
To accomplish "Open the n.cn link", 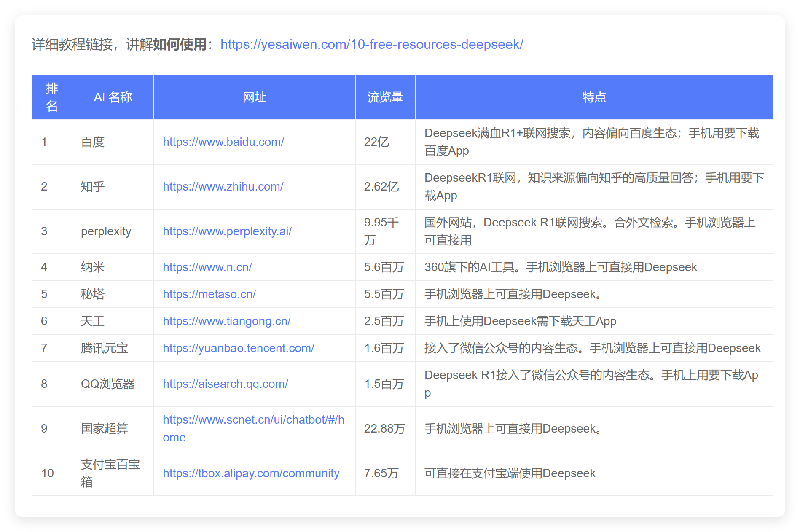I will [207, 267].
